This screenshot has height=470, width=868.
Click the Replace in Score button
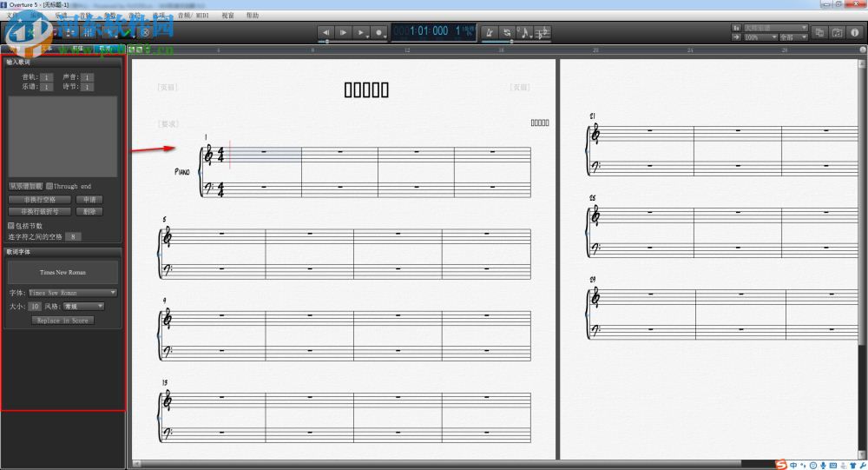[x=62, y=321]
